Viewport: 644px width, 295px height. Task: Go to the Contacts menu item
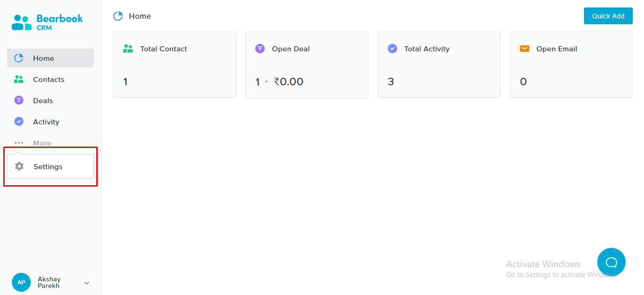pos(50,79)
